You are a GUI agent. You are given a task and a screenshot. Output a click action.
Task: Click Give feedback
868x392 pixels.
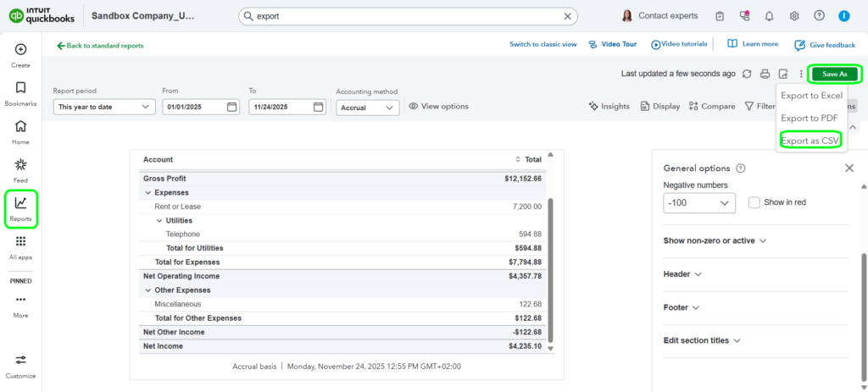click(x=825, y=46)
